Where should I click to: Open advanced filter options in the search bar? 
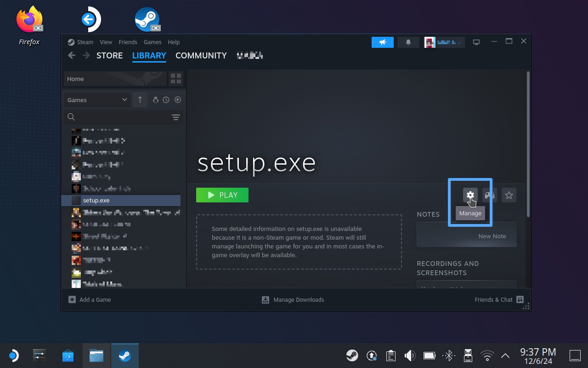point(175,117)
